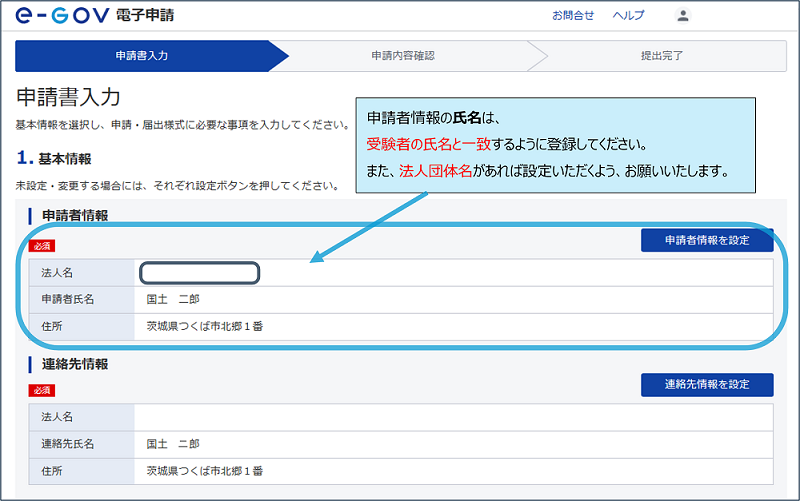
Task: Click the 申請者情報を設定 button
Action: 707,240
